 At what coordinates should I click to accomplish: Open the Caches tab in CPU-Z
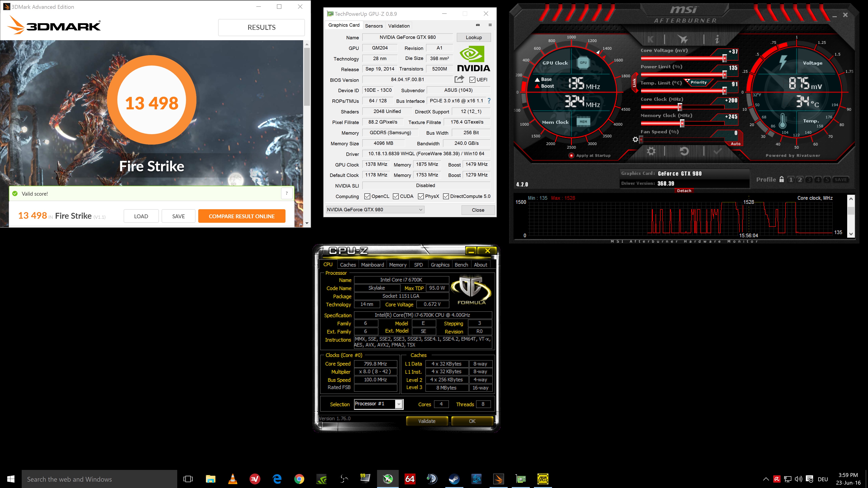click(x=348, y=265)
